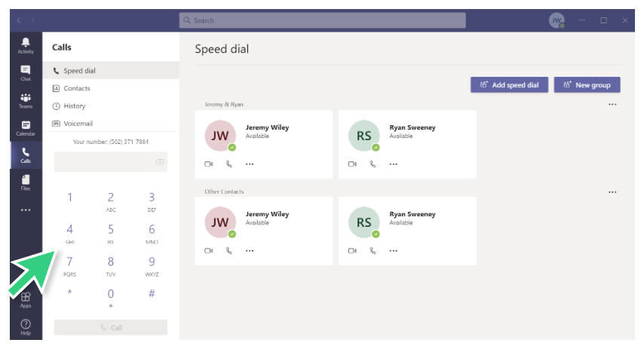The height and width of the screenshot is (352, 644).
Task: Click the "Other Contacts" group heading
Action: pyautogui.click(x=224, y=191)
